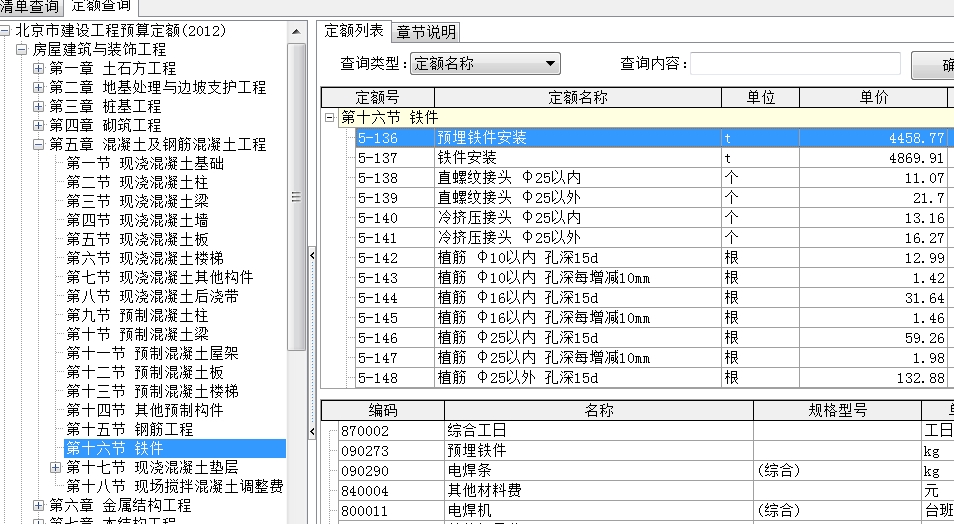Select 第九节 预制混凝土柱
The image size is (954, 524).
(137, 315)
